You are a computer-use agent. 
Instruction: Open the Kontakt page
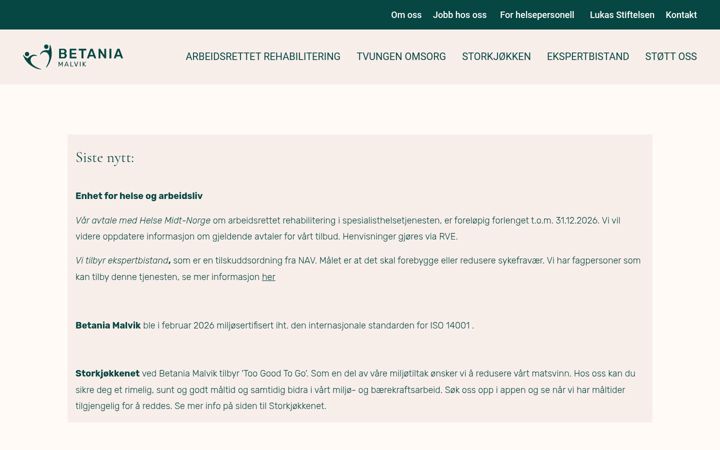[681, 15]
